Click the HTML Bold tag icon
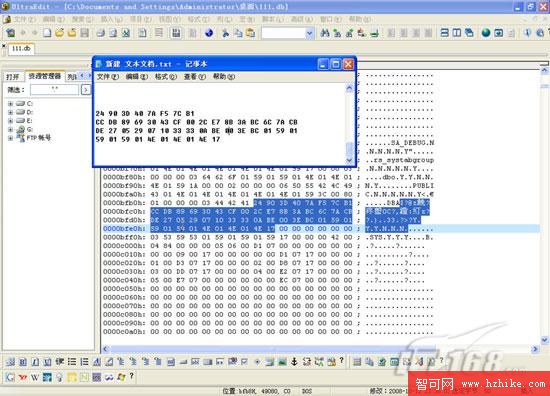Screen dimensions: 550x396 coord(23,362)
